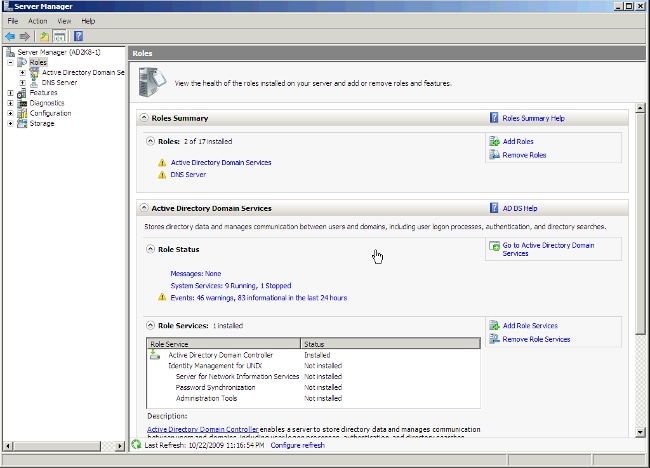Click the Up one level toolbar icon
The height and width of the screenshot is (468, 650).
coord(43,36)
